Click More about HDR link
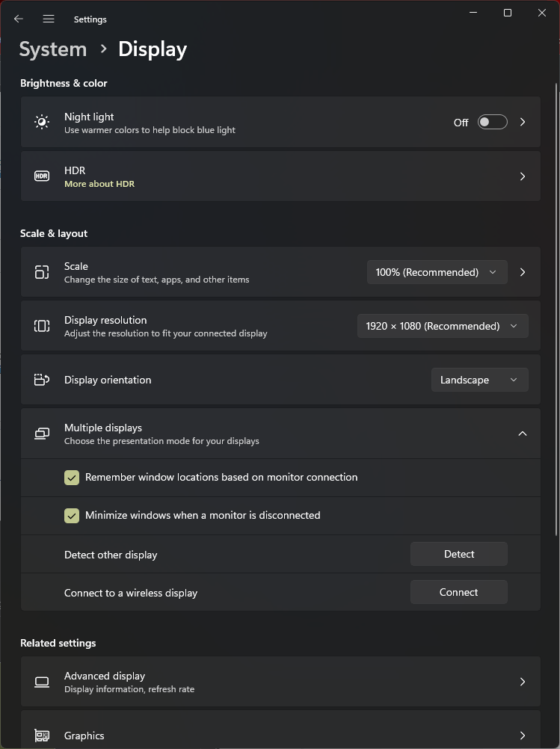 tap(99, 183)
